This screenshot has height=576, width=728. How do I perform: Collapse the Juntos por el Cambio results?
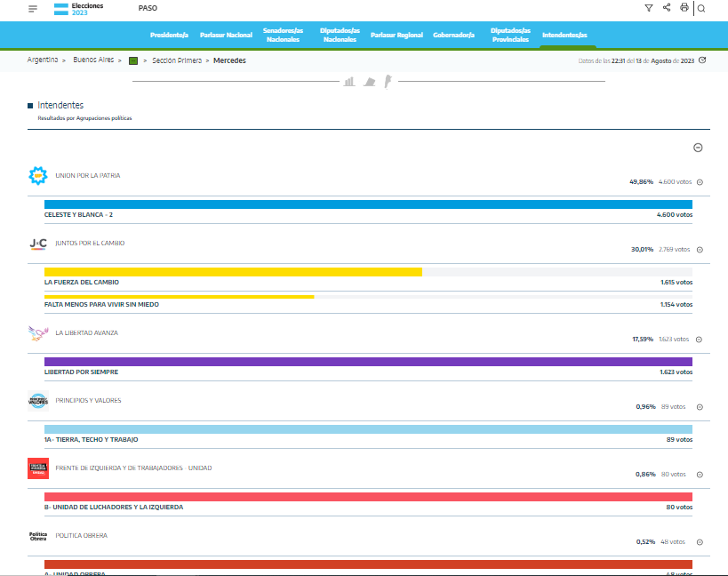[700, 250]
